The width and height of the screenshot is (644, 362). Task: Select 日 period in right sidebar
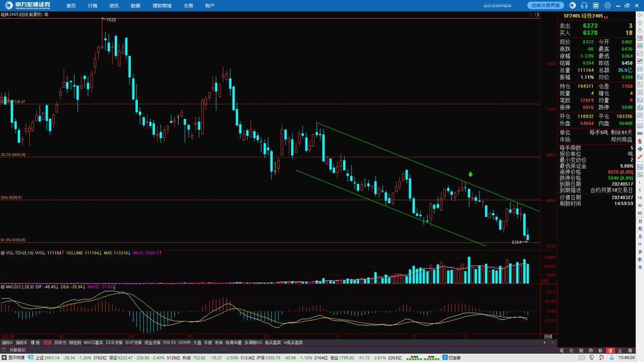[640, 221]
